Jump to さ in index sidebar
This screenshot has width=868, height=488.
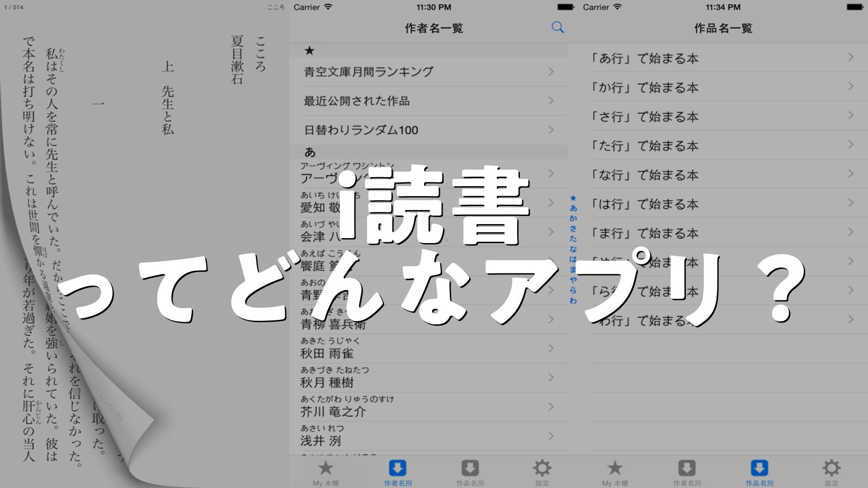click(x=573, y=229)
